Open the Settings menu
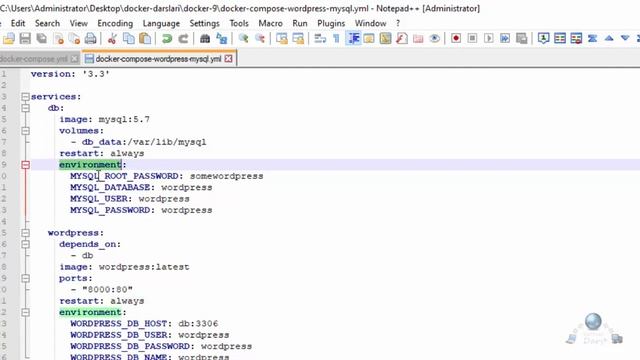Image resolution: width=640 pixels, height=360 pixels. [204, 23]
